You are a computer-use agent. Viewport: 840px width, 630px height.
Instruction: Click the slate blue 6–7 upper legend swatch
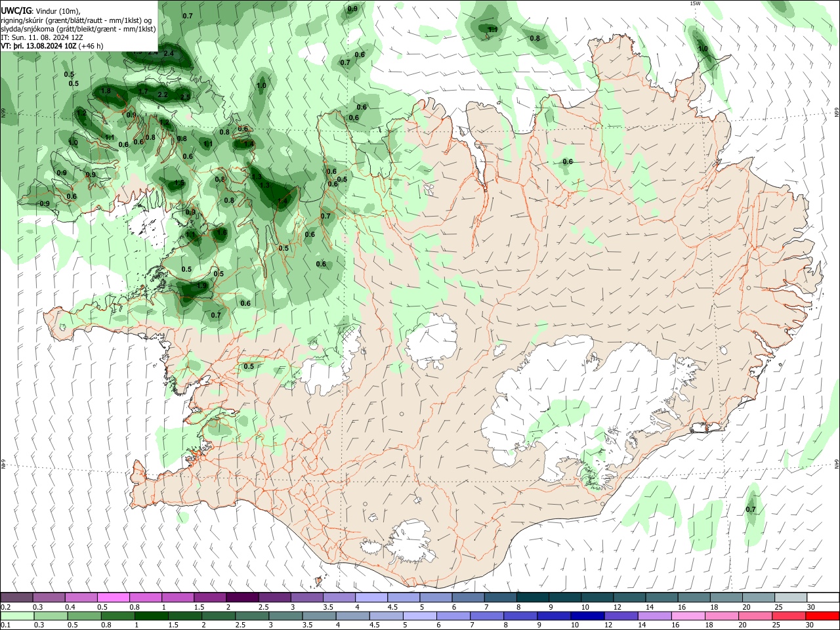point(468,597)
